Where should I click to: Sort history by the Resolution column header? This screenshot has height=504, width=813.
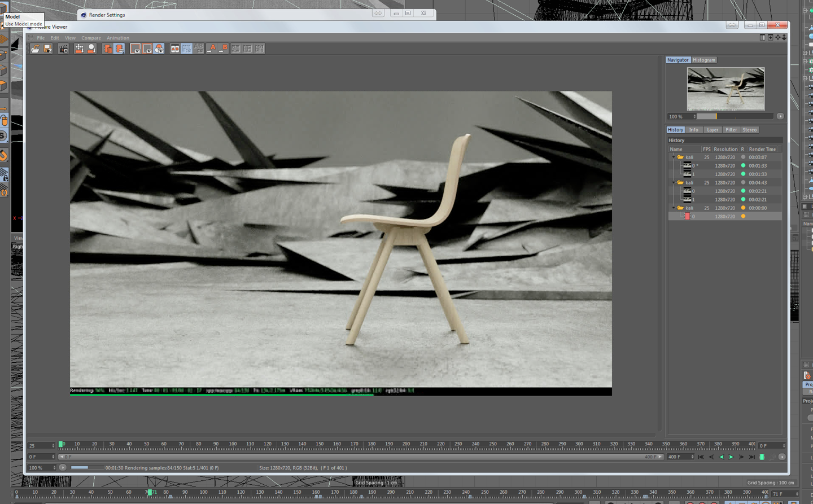click(725, 149)
